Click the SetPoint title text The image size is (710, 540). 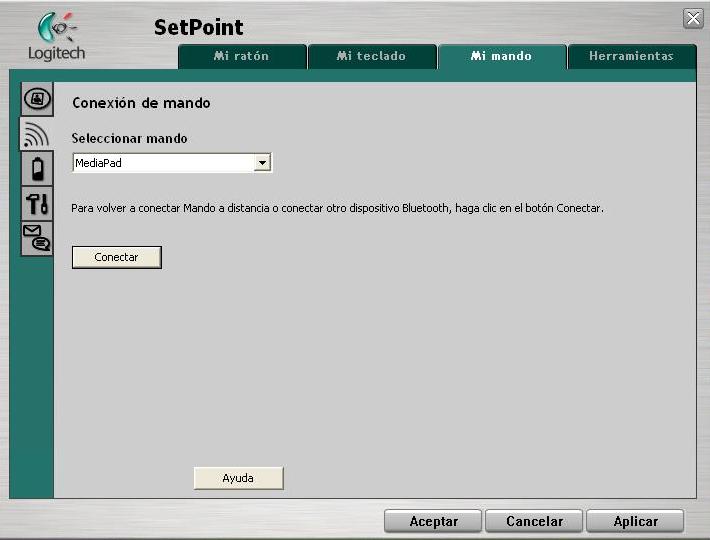click(x=198, y=27)
